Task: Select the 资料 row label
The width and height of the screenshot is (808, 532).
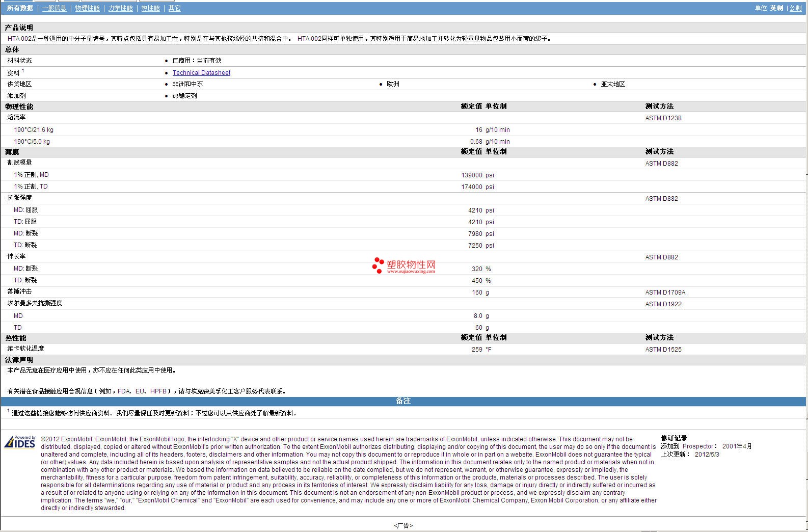Action: (x=13, y=73)
